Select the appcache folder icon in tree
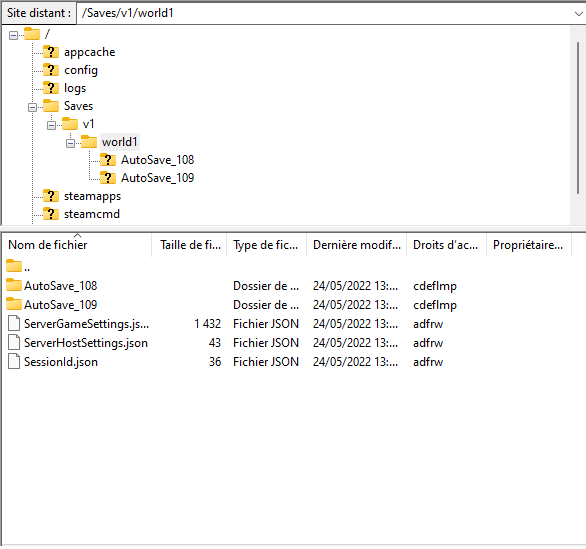This screenshot has height=549, width=586. 51,52
